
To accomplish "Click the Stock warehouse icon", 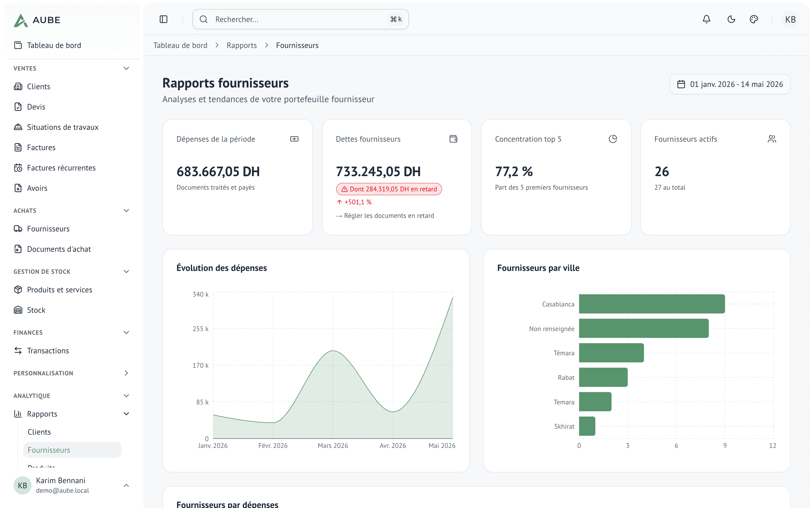I will pos(18,310).
